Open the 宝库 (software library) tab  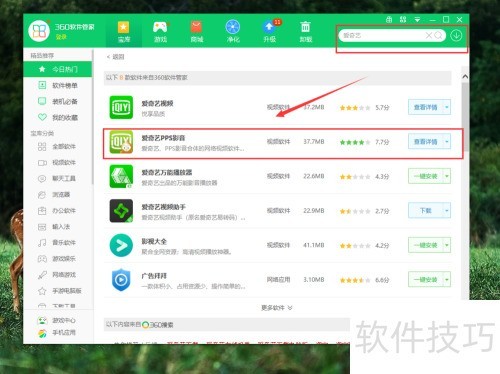tap(124, 32)
